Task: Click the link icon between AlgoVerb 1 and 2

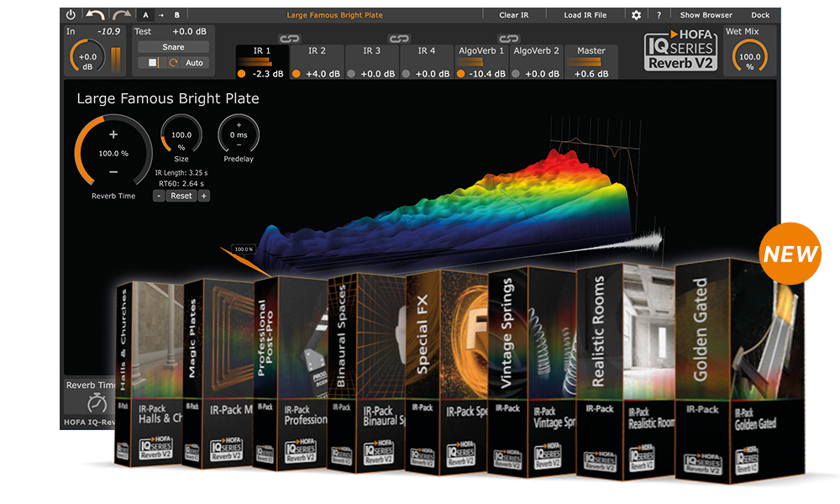Action: point(507,39)
